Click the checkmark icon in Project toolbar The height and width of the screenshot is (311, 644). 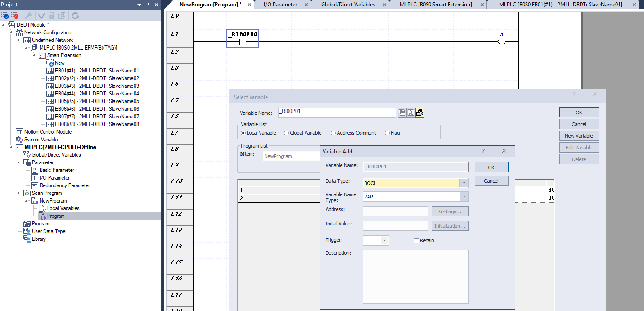(42, 15)
